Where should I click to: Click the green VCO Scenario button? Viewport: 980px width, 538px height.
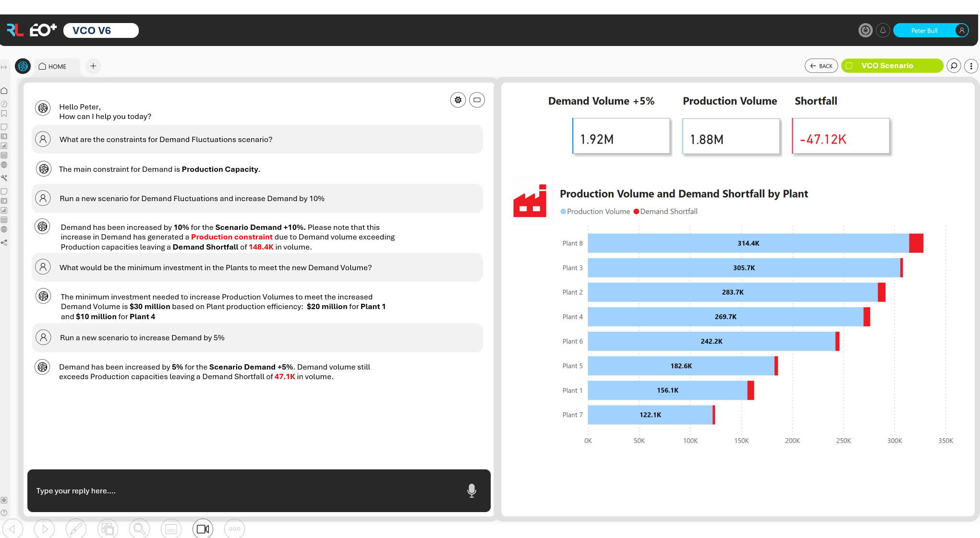[892, 66]
